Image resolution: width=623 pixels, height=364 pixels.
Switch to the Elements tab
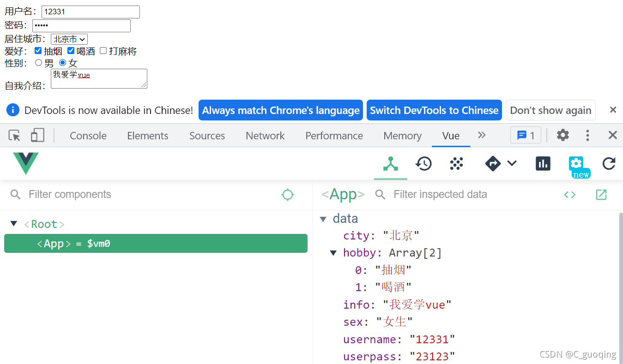(x=148, y=136)
